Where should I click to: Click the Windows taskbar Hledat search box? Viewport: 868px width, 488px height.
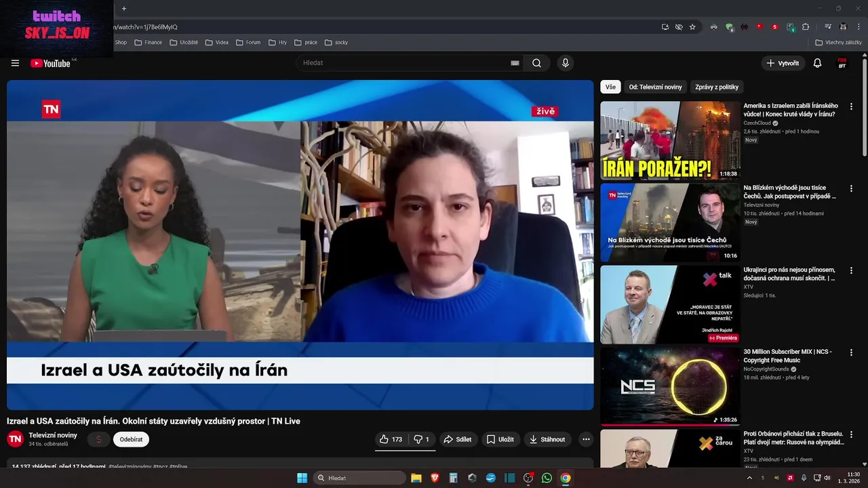361,478
